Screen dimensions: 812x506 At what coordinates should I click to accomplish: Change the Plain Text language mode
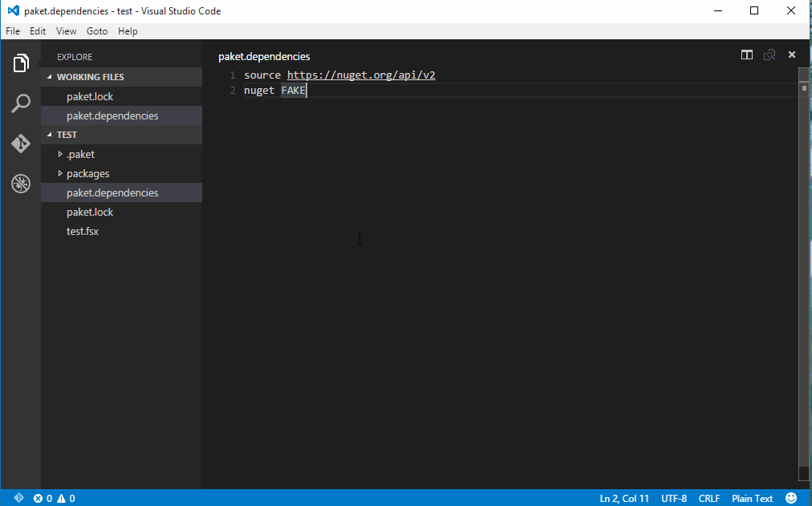pyautogui.click(x=752, y=498)
